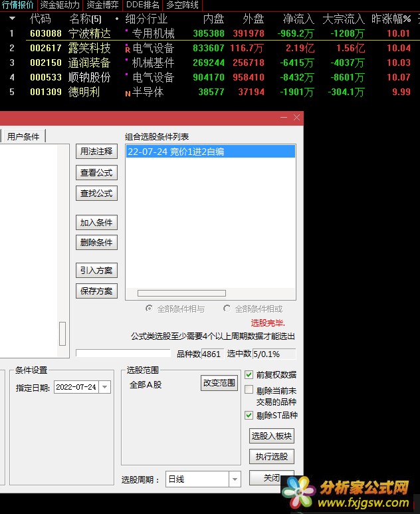Click the 关闭 button
The width and height of the screenshot is (420, 514).
point(272,477)
